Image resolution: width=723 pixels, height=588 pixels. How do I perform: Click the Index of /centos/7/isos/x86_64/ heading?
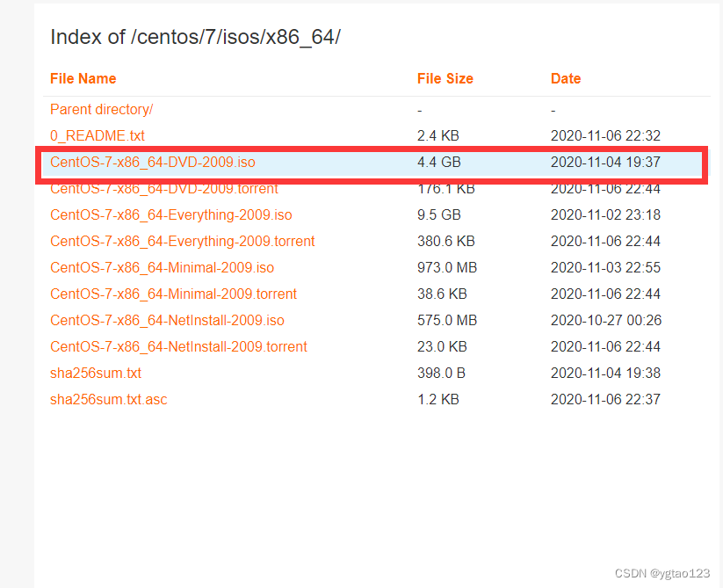196,37
